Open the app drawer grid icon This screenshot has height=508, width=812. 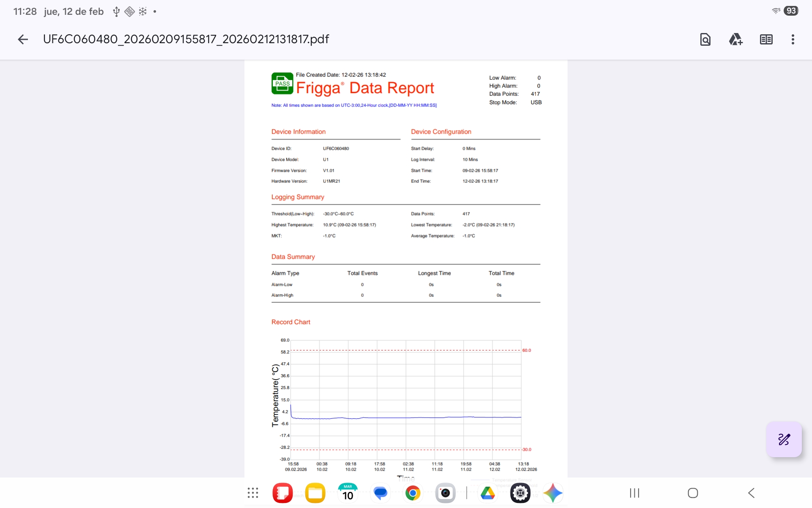click(x=253, y=493)
